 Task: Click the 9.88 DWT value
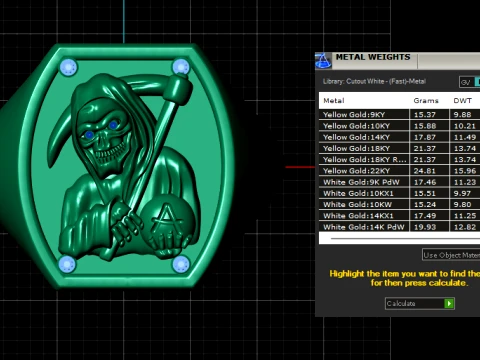point(462,115)
